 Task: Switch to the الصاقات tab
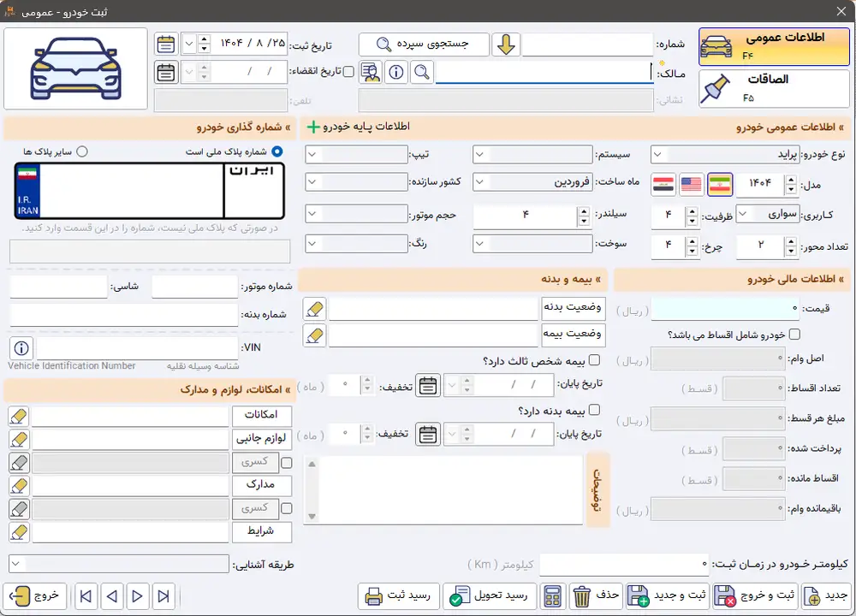pos(775,87)
